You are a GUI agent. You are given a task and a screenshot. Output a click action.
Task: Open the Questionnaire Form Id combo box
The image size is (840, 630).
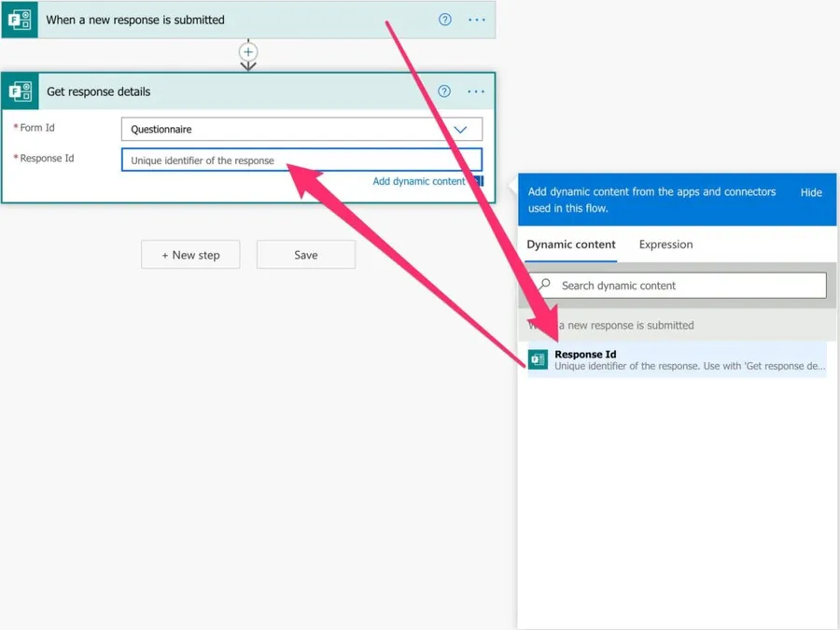click(289, 130)
